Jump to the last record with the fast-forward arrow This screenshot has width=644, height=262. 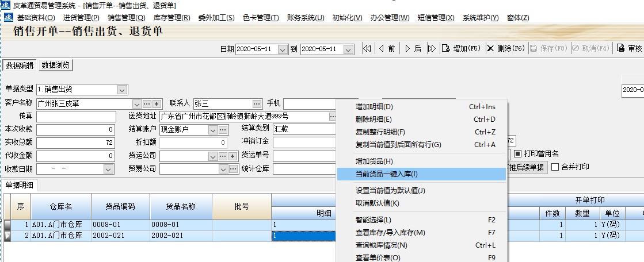point(432,48)
